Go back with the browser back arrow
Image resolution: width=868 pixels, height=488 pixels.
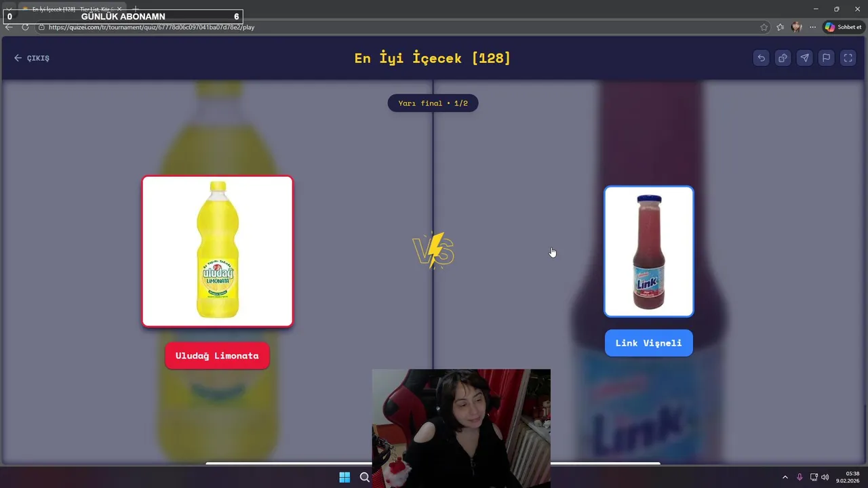click(x=9, y=27)
